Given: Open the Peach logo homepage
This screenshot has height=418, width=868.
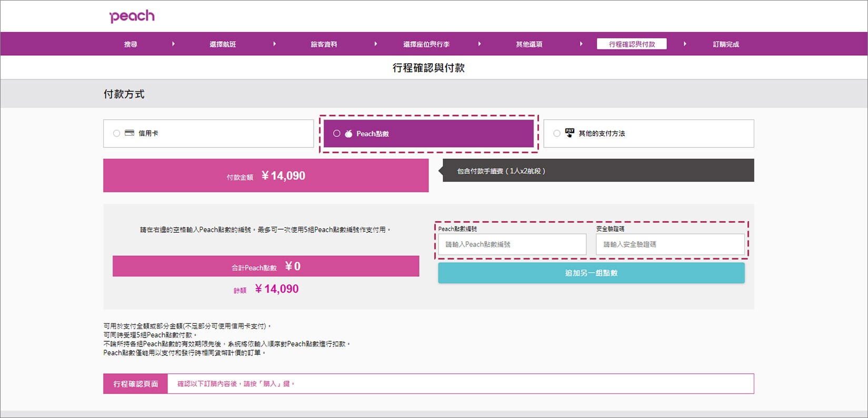Looking at the screenshot, I should [132, 16].
